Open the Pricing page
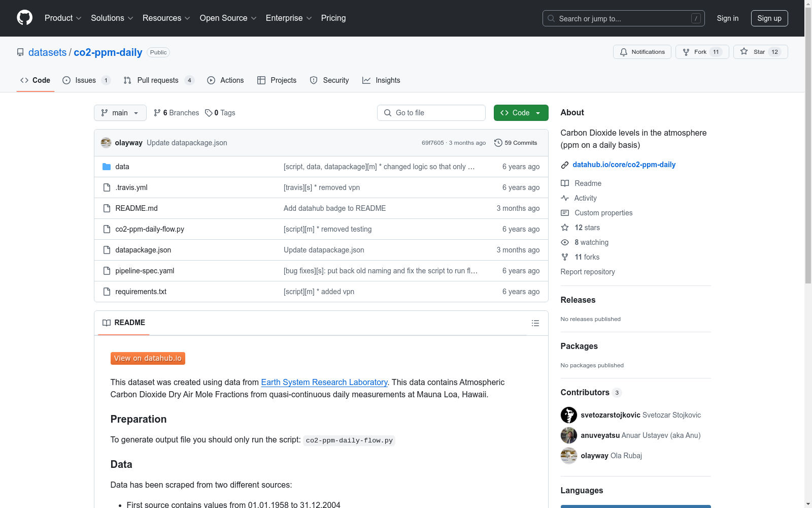 (333, 18)
